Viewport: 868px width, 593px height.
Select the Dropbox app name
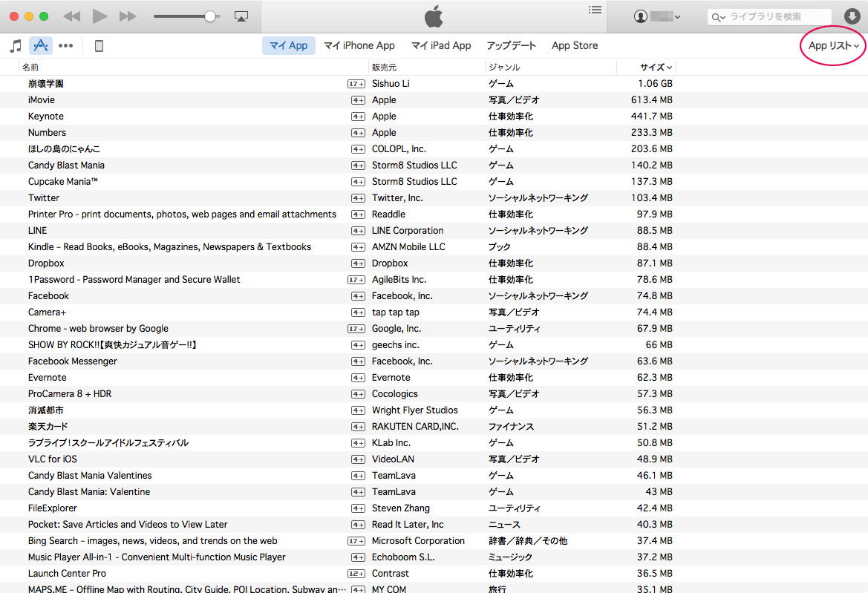46,263
